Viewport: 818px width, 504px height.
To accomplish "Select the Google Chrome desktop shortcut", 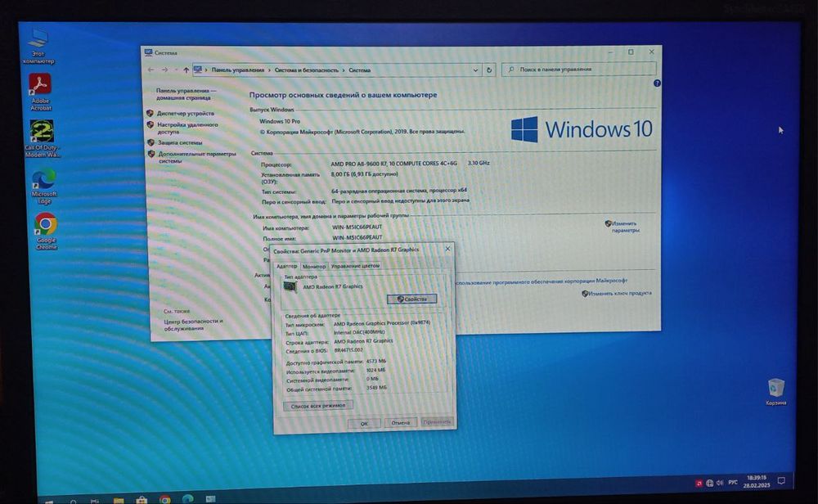I will 46,231.
